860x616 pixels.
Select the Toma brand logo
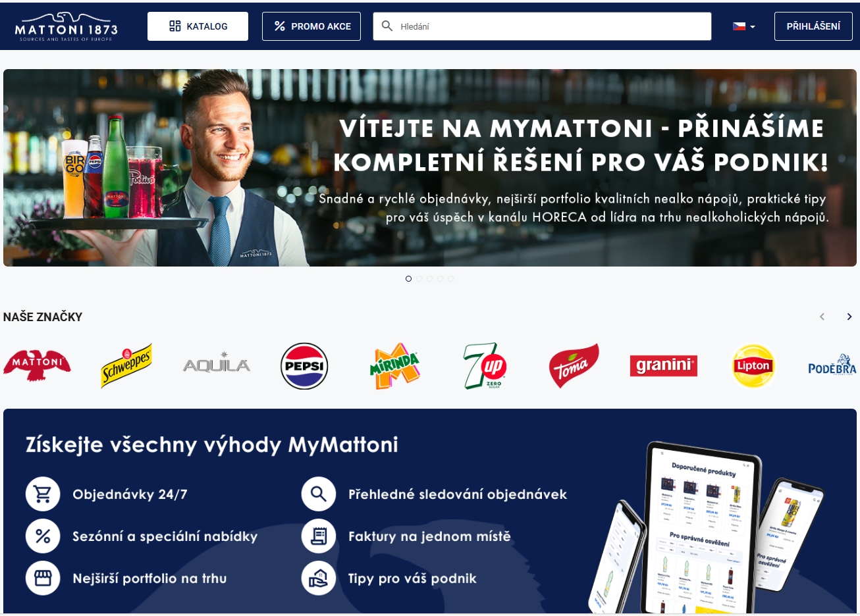coord(574,365)
